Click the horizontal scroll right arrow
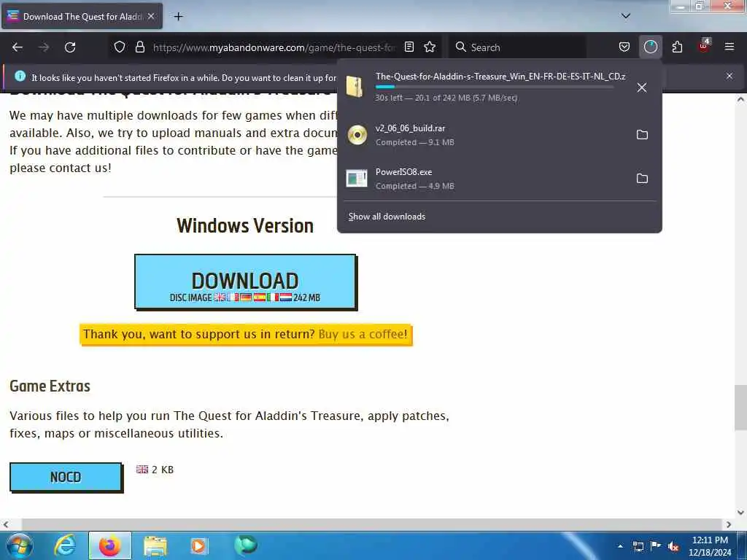The width and height of the screenshot is (747, 560). 729,524
